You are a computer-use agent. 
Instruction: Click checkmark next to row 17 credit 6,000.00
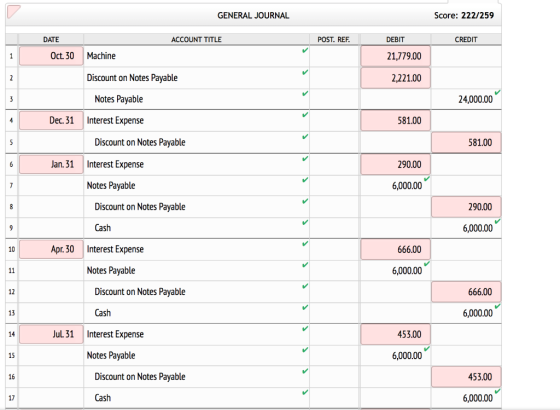click(x=497, y=391)
